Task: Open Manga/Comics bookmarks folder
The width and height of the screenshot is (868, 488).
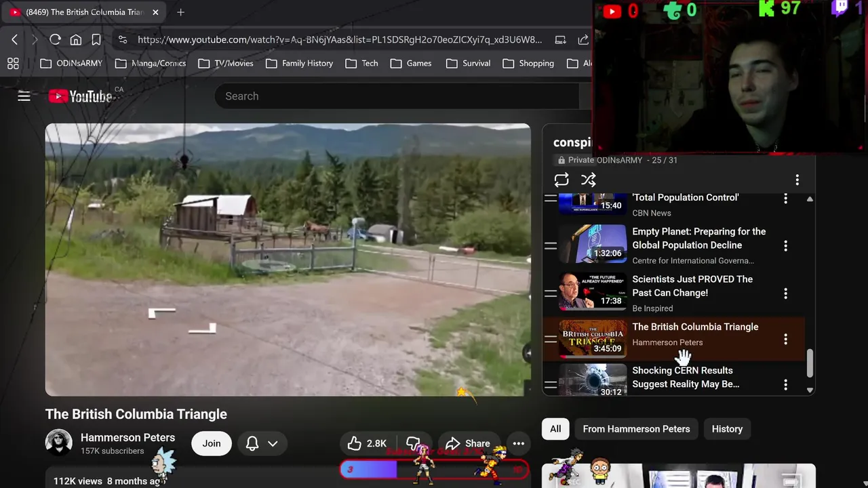Action: coord(151,64)
